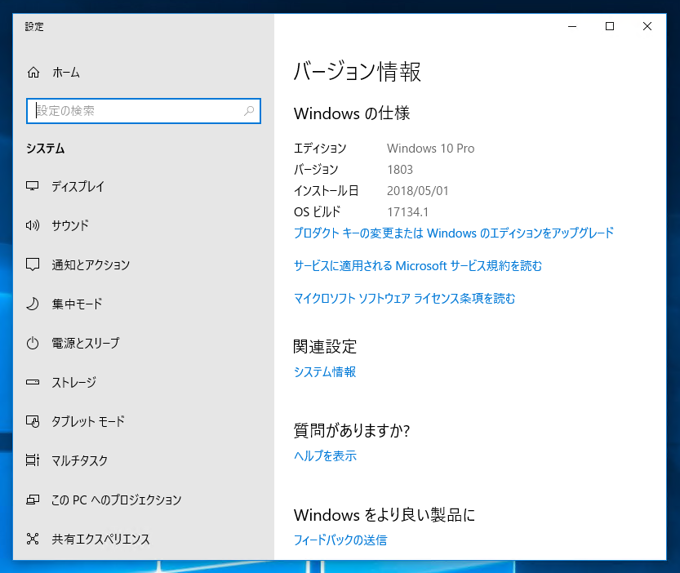Open 通知とアクション page
This screenshot has width=680, height=573.
(91, 265)
